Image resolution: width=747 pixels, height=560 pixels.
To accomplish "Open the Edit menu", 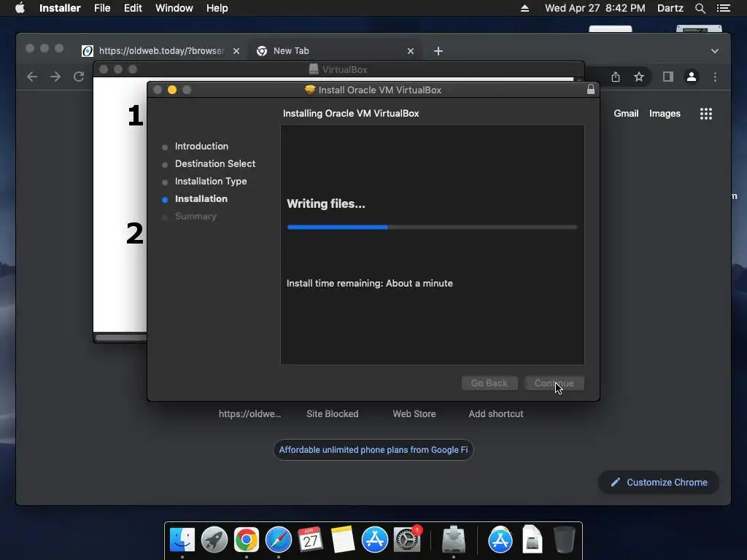I will pyautogui.click(x=133, y=8).
